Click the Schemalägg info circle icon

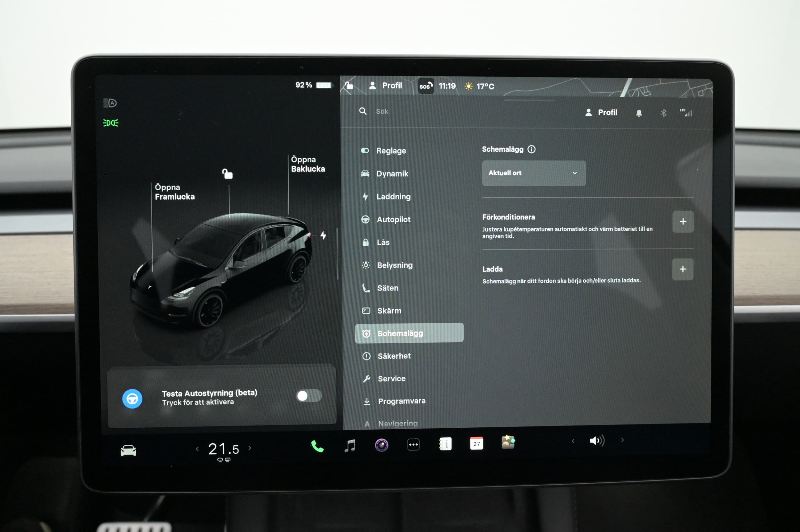[x=532, y=149]
